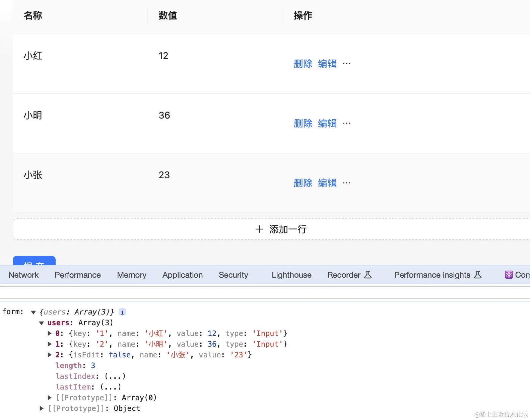Click the 数值 column header

(168, 15)
